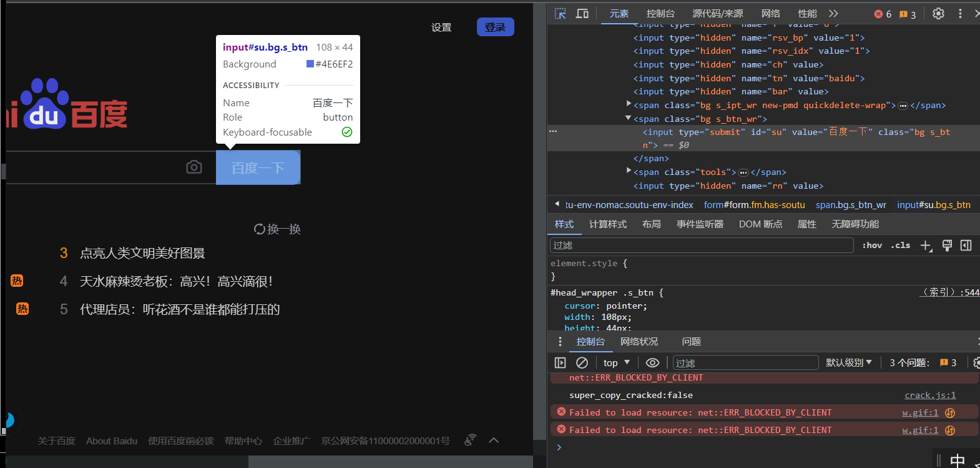Screen dimensions: 980x468
Task: Open the 源代码/来源 tab
Action: [718, 14]
